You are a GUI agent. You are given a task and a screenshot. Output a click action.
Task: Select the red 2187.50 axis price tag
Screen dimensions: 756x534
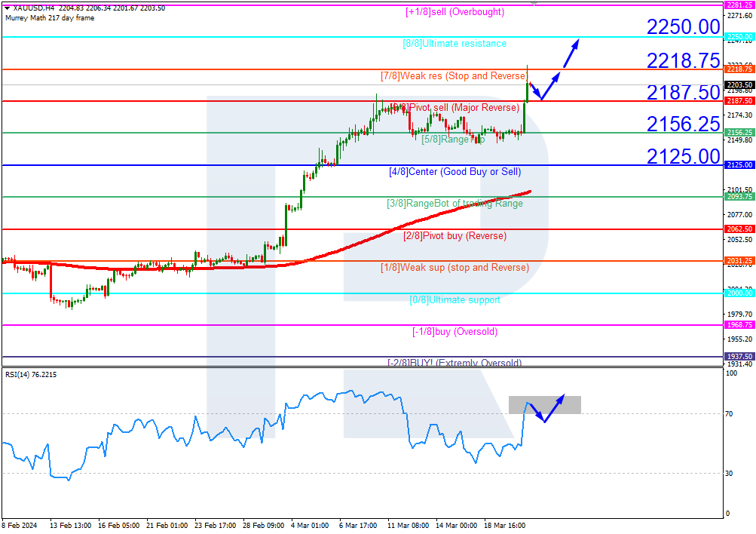(739, 100)
